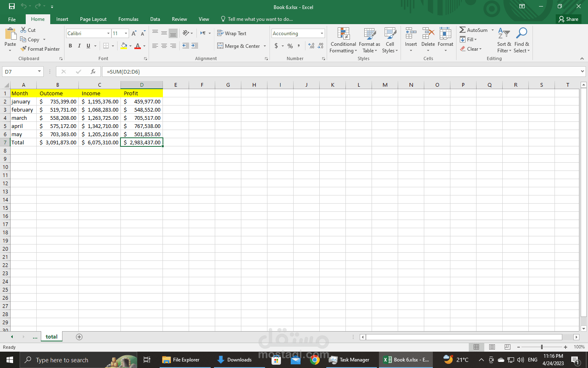This screenshot has width=588, height=368.
Task: Expand the Merge & Center dropdown arrow
Action: tap(265, 46)
